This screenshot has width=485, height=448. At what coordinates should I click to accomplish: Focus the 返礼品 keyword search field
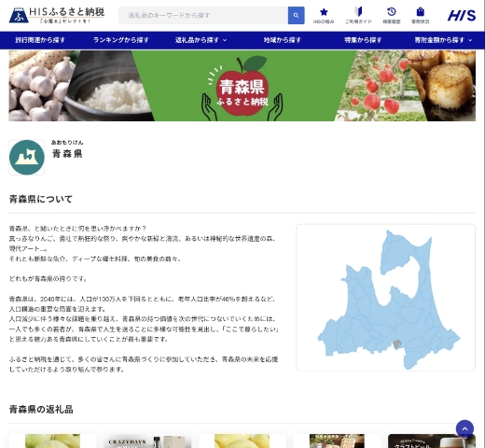(203, 15)
